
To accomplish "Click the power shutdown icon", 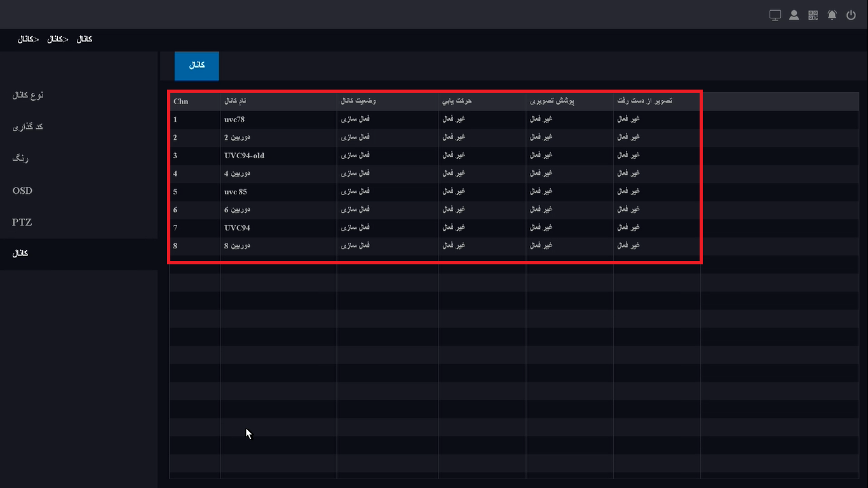I will [x=851, y=15].
